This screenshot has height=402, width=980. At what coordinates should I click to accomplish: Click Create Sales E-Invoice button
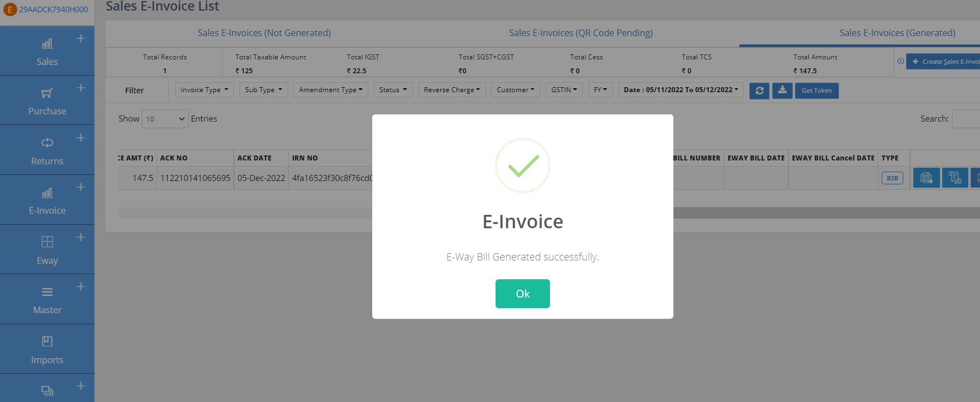click(943, 62)
